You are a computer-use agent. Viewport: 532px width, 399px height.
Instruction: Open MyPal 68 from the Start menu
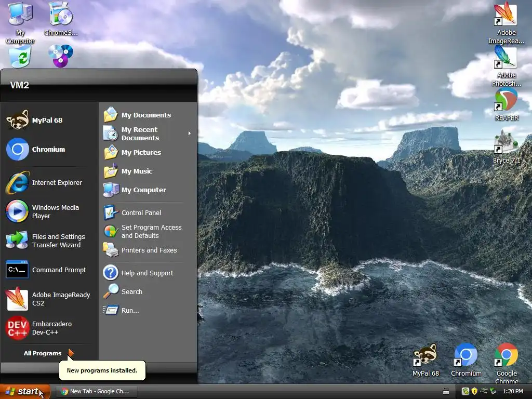(49, 120)
